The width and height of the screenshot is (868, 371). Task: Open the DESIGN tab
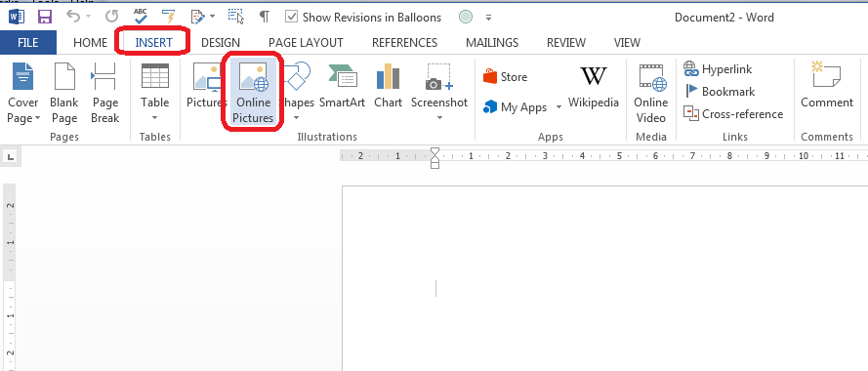click(x=221, y=43)
